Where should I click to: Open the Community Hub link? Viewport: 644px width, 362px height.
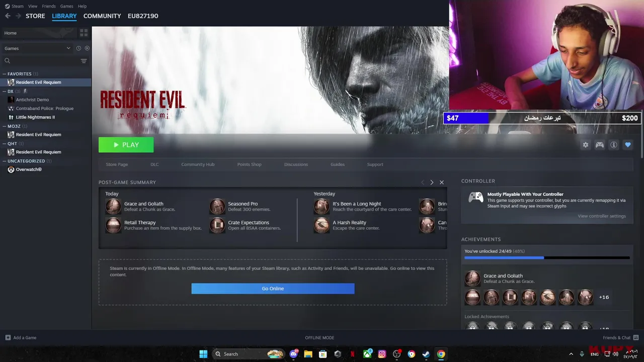(198, 164)
